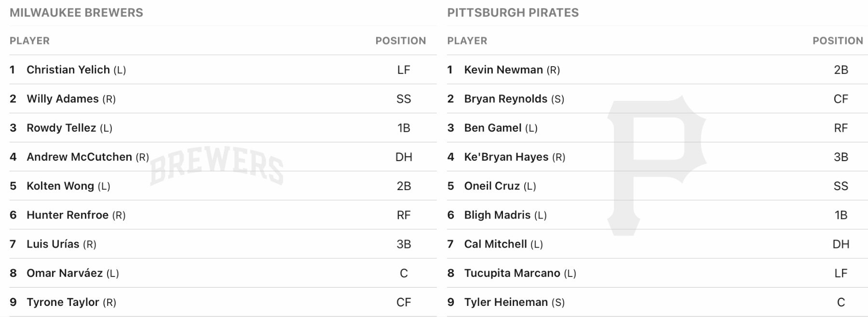Click Oneil Cruz player link

coord(492,186)
